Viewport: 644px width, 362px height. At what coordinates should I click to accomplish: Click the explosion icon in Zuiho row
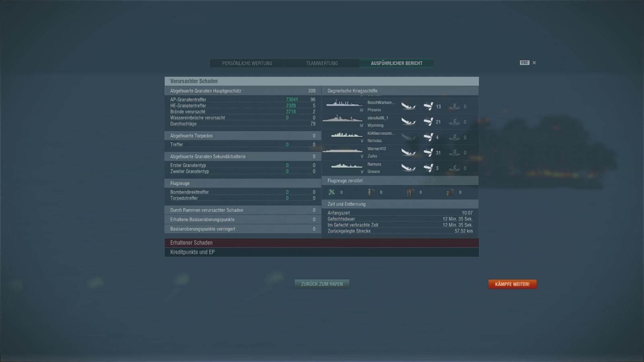click(454, 152)
